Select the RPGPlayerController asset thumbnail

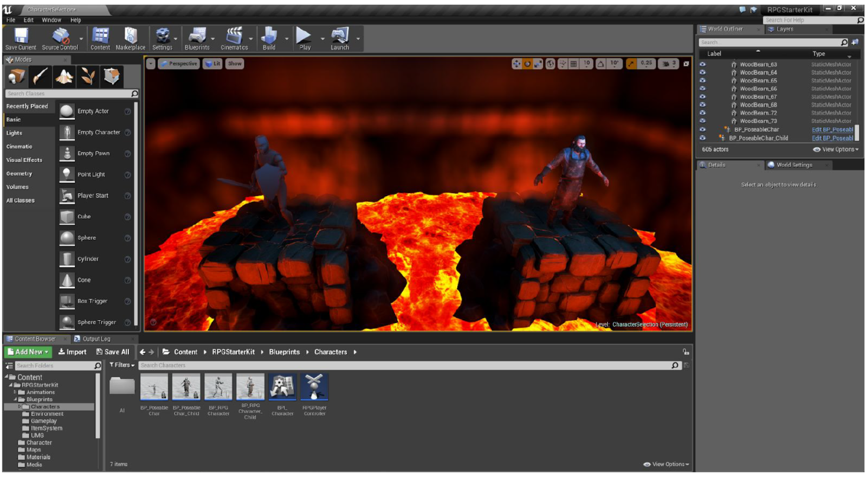coord(314,387)
